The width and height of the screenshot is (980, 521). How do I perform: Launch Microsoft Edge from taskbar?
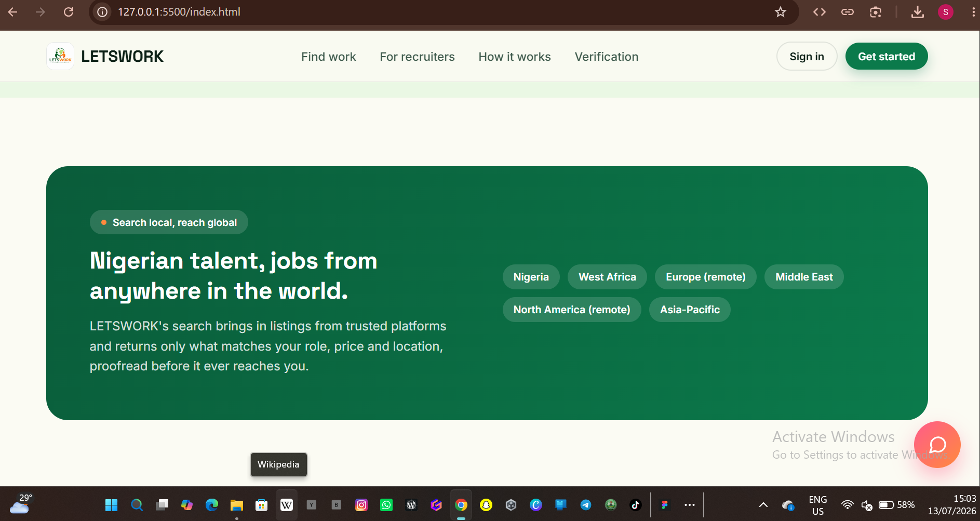coord(212,505)
